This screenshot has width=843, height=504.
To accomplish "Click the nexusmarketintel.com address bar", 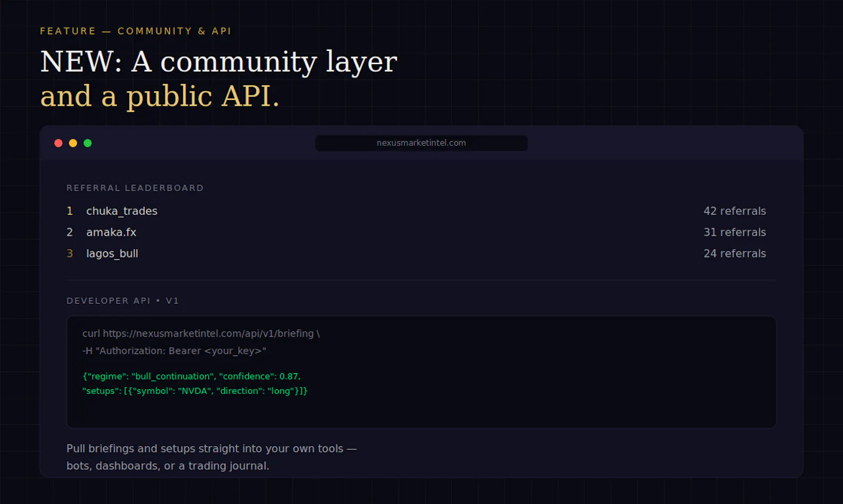I will (421, 143).
